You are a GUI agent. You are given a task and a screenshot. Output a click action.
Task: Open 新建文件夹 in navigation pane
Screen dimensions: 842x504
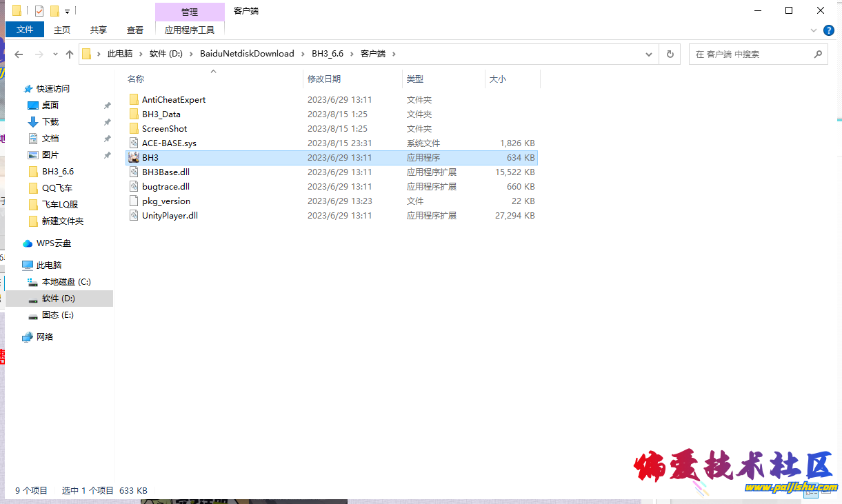(x=63, y=221)
